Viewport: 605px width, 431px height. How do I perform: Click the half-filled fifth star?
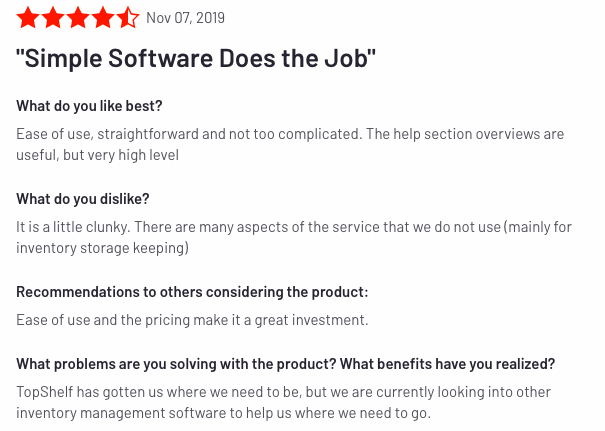(128, 18)
